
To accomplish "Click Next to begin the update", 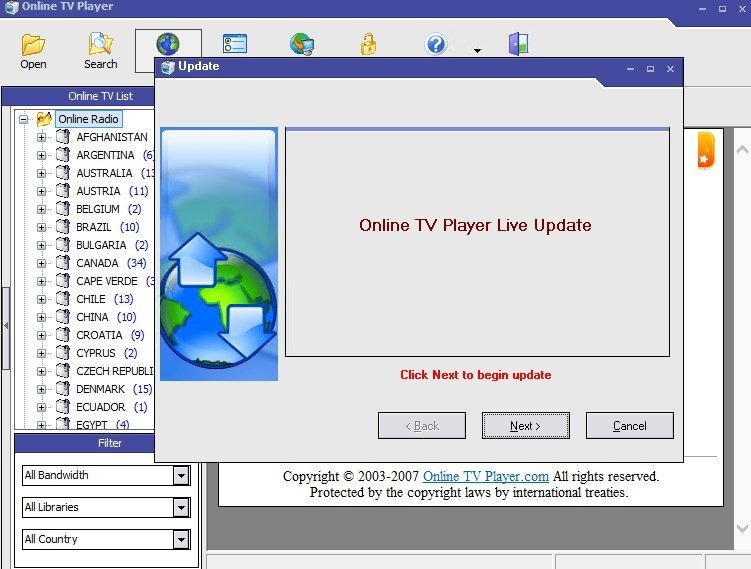I will click(x=525, y=425).
